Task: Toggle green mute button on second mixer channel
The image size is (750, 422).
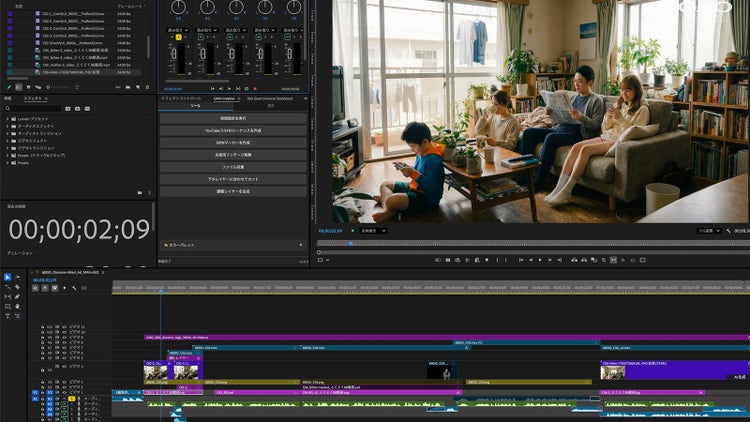Action: (201, 37)
